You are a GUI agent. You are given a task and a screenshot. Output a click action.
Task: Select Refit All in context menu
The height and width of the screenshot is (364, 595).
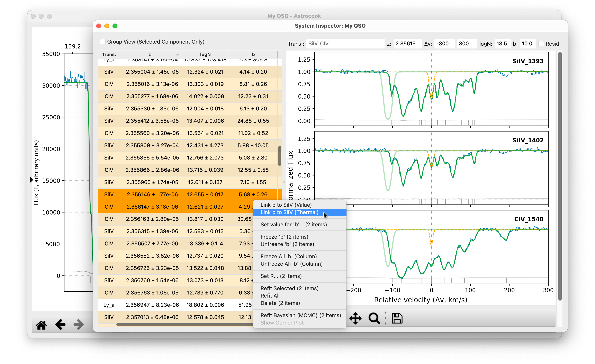coord(300,296)
